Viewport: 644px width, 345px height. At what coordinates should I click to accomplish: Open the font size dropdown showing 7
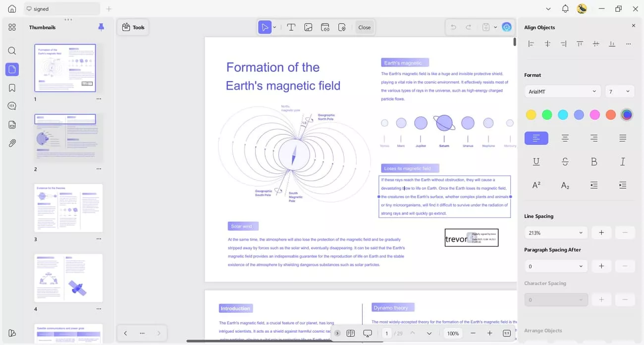tap(620, 91)
